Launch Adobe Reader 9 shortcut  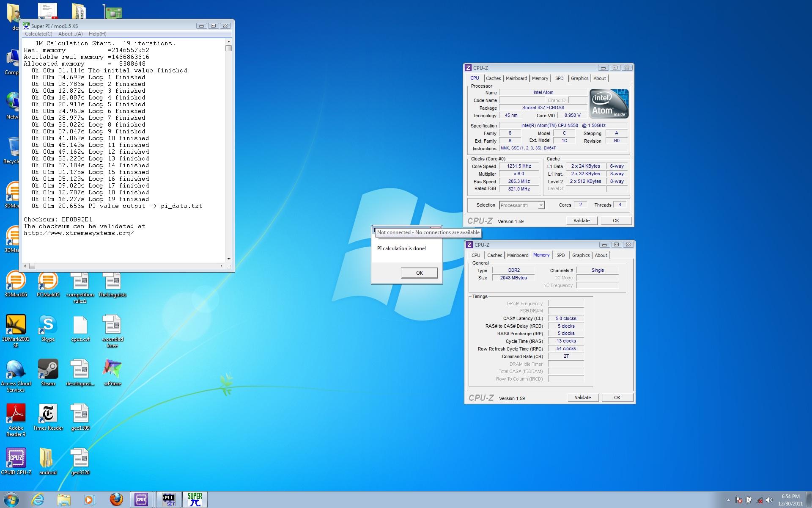pyautogui.click(x=16, y=420)
